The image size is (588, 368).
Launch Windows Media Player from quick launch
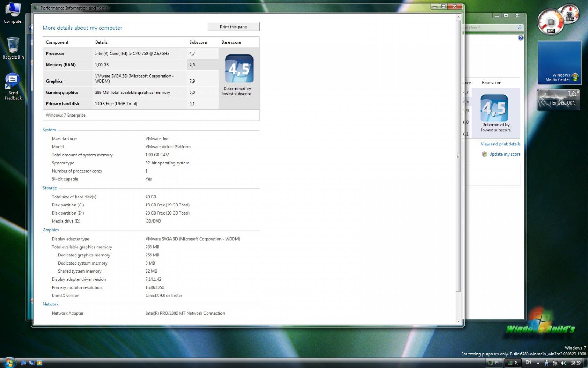tap(40, 363)
